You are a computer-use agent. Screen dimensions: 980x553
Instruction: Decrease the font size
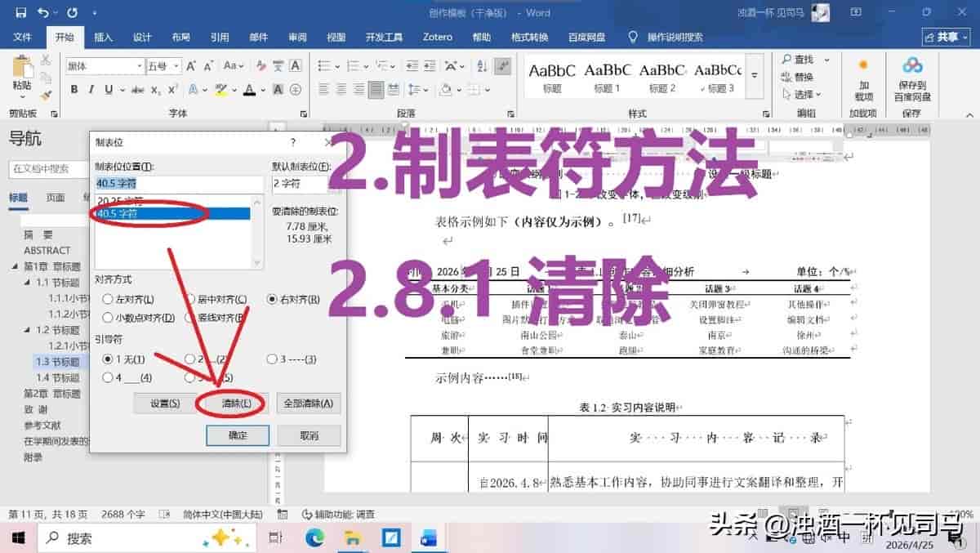click(x=210, y=66)
